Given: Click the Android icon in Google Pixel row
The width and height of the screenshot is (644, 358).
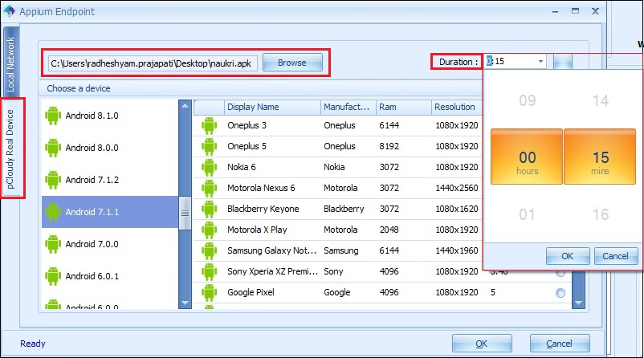Looking at the screenshot, I should (x=209, y=293).
